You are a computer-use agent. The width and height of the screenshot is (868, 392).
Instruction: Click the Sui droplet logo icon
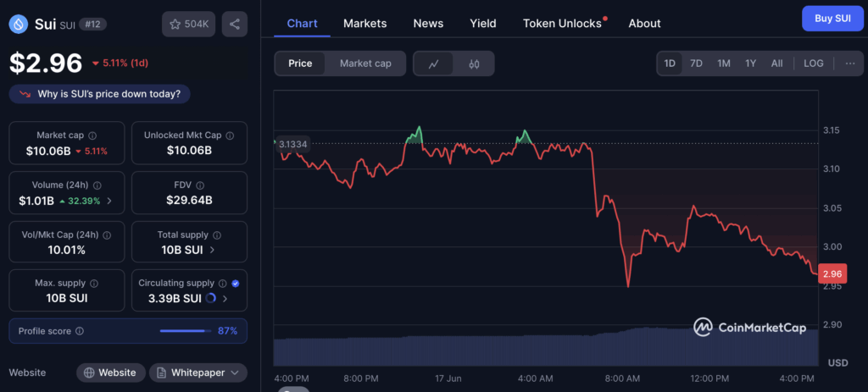(19, 24)
